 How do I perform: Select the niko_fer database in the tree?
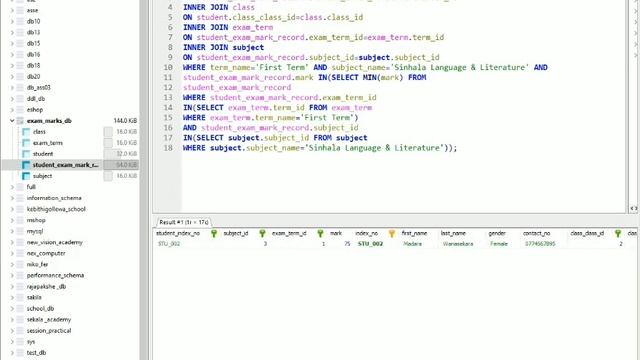point(38,264)
